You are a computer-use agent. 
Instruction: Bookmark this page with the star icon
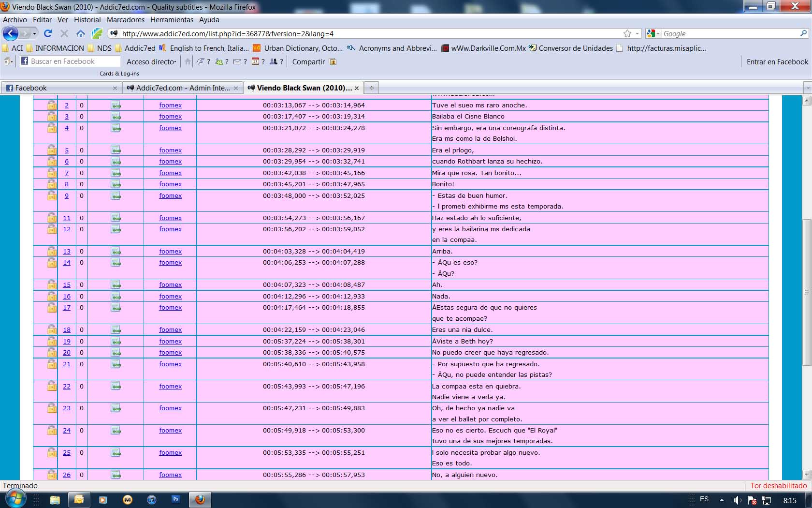(627, 33)
